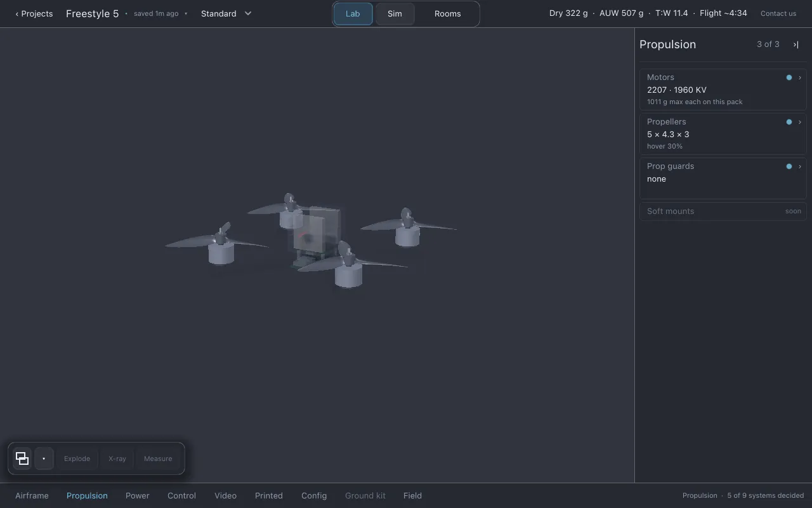This screenshot has height=508, width=812.
Task: Open the Contact us link
Action: (x=778, y=13)
